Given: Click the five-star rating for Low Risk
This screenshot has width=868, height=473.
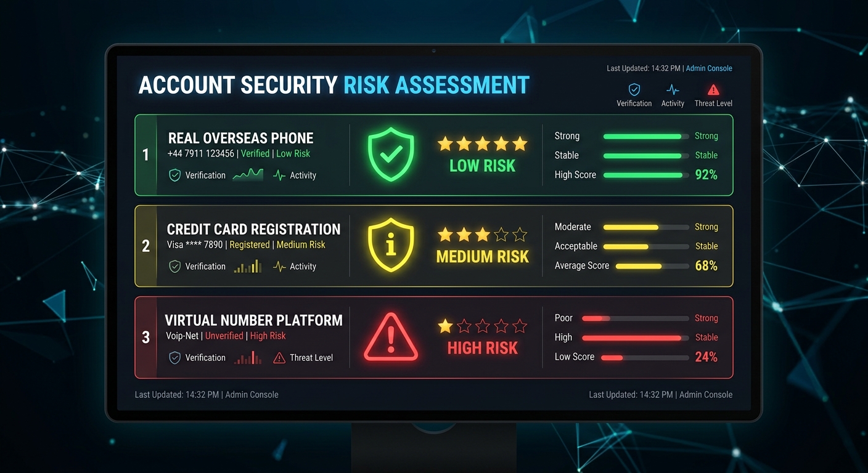Looking at the screenshot, I should click(x=482, y=144).
